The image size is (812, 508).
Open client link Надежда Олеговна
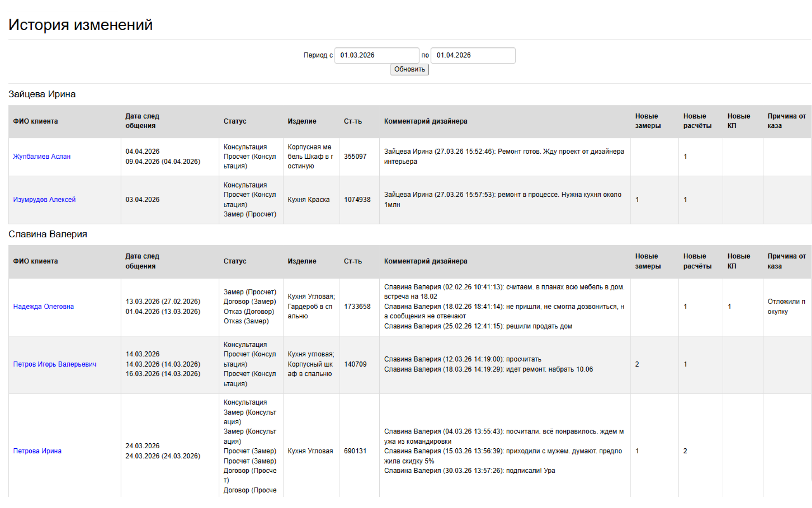(44, 306)
